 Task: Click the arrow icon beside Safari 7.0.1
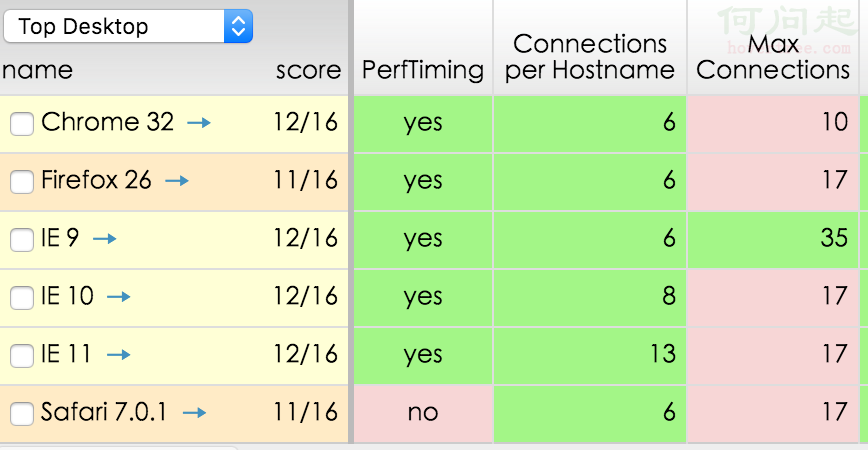[x=194, y=413]
